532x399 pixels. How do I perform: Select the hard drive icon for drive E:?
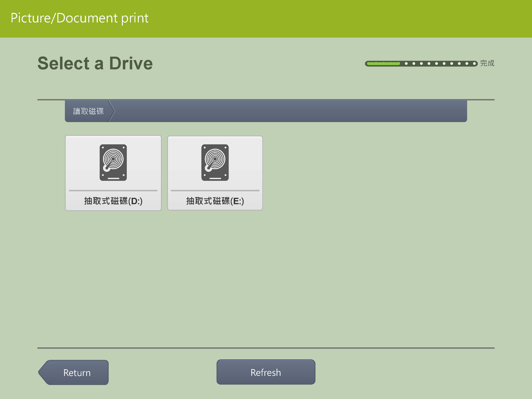(x=215, y=163)
